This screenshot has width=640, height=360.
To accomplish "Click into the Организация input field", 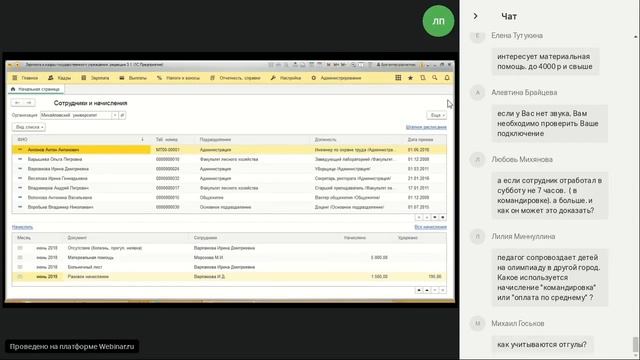I will click(x=76, y=115).
